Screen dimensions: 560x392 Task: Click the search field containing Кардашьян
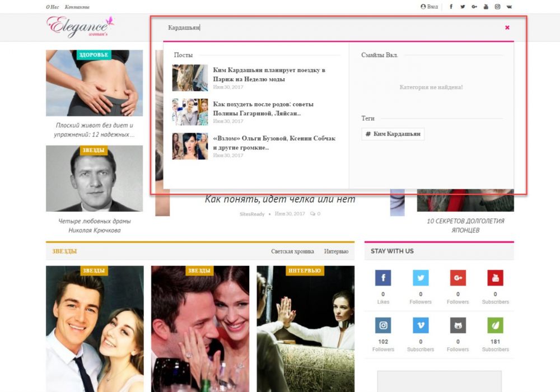[330, 27]
